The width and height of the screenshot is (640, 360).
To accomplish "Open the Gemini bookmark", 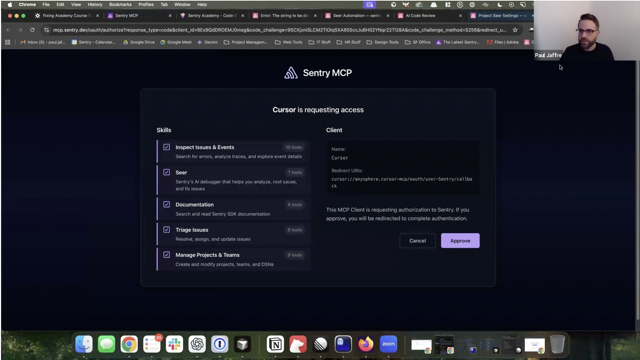I will (207, 42).
